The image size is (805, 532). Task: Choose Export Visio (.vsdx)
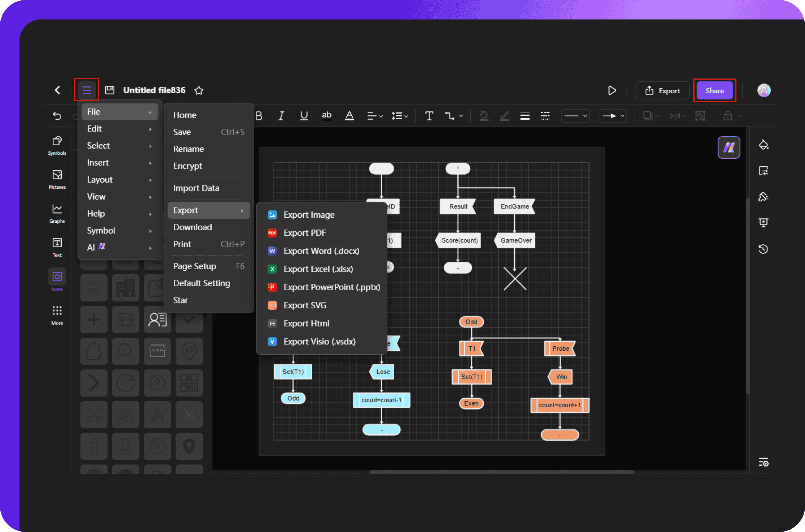pyautogui.click(x=321, y=341)
